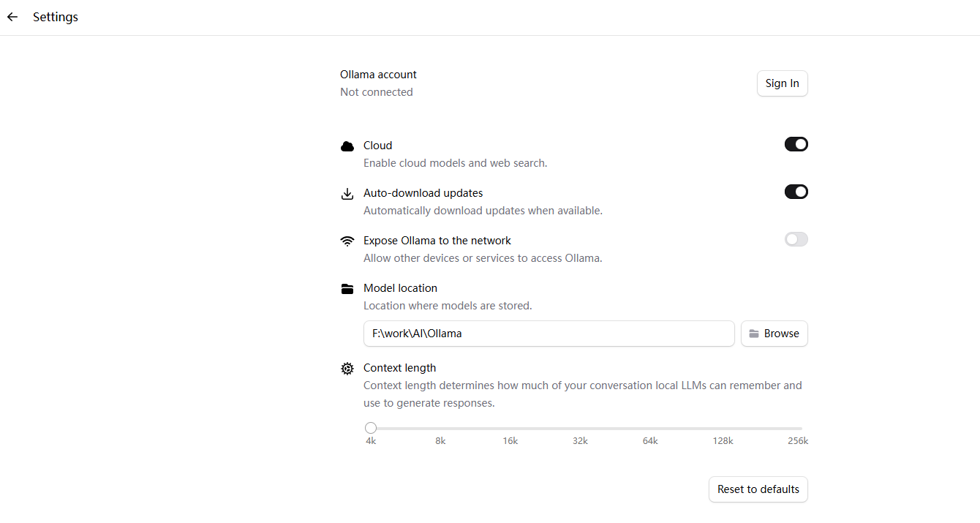The height and width of the screenshot is (523, 980).
Task: Click the Cloud icon
Action: point(347,146)
